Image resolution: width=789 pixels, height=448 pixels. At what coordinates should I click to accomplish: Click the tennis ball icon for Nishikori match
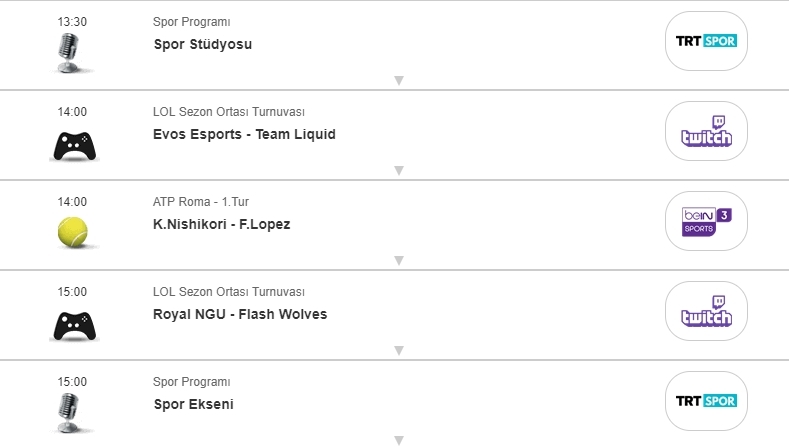[73, 232]
